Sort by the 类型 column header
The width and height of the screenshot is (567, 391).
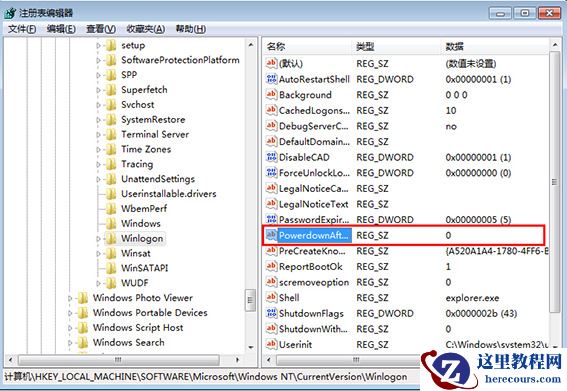tap(397, 46)
